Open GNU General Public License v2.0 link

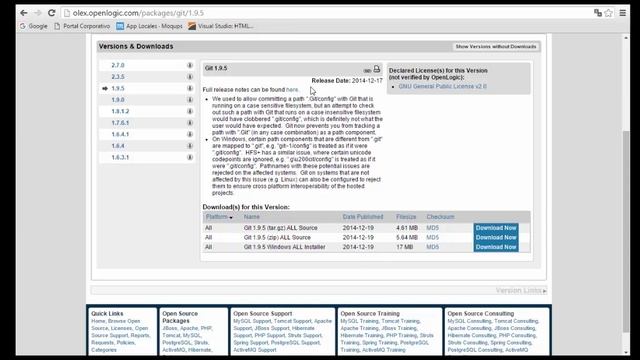point(442,87)
